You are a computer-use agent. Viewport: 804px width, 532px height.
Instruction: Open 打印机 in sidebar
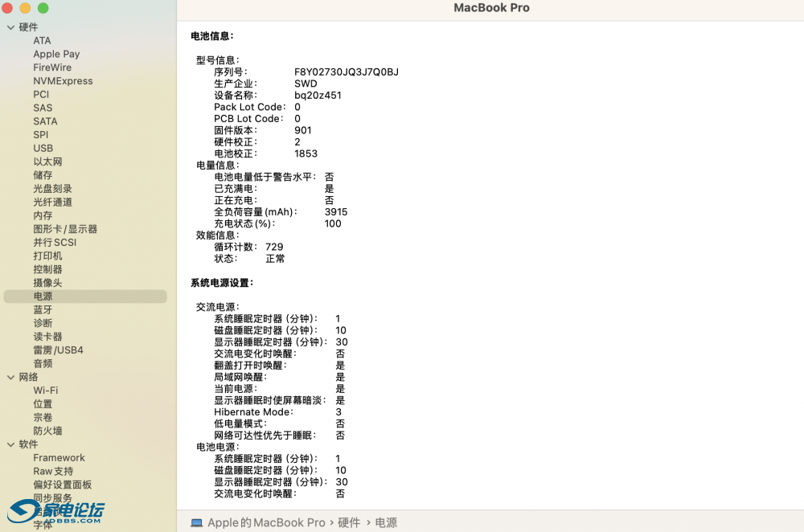pyautogui.click(x=47, y=256)
